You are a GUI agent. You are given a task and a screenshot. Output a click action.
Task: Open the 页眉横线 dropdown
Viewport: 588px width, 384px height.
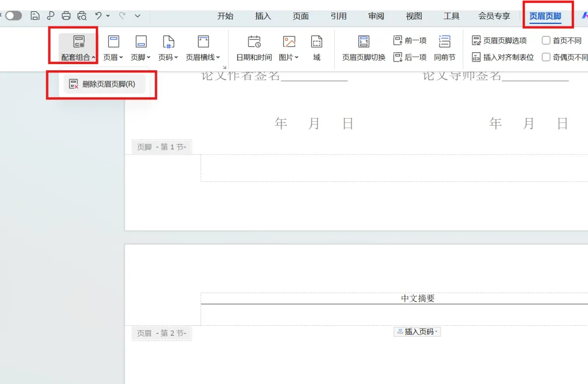pos(203,47)
